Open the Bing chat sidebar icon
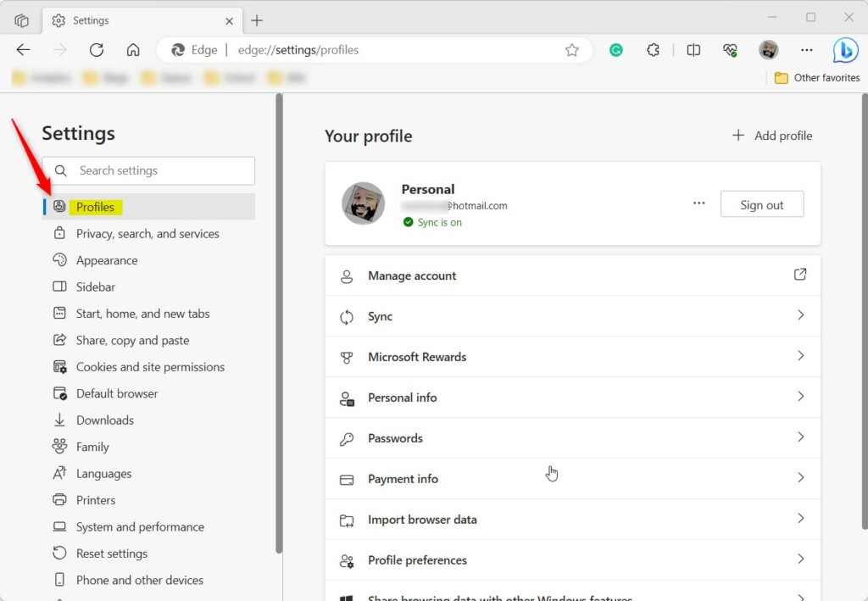This screenshot has height=601, width=868. pos(845,50)
